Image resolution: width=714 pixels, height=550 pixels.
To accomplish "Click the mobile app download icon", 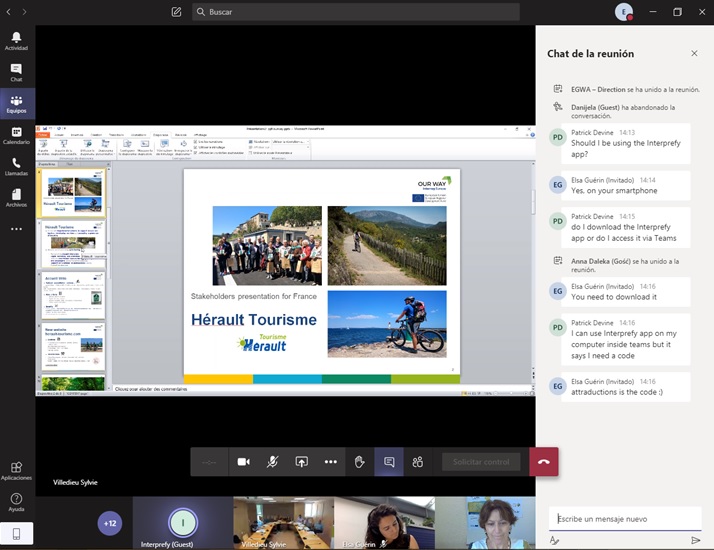I will 16,534.
